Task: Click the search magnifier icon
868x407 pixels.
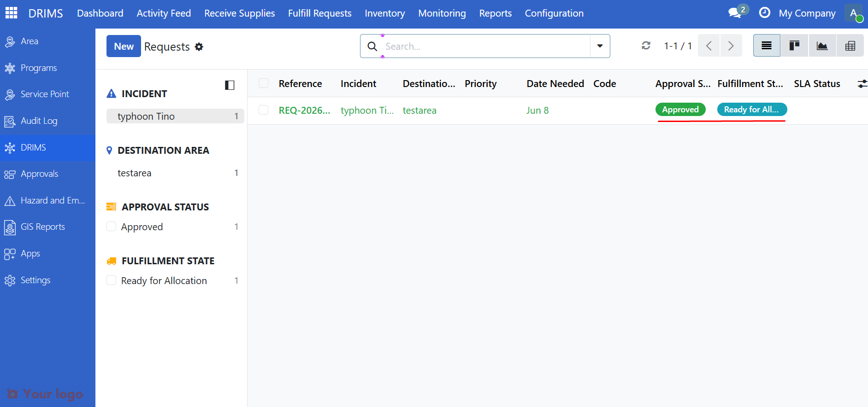Action: tap(372, 46)
